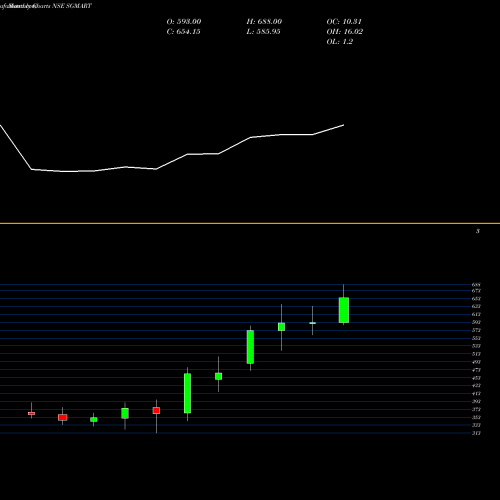
Task: Click the high price value H: 688.00
Action: point(264,22)
